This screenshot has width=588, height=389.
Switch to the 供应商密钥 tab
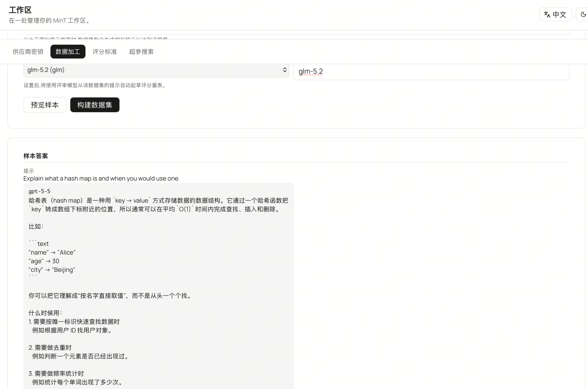pyautogui.click(x=28, y=52)
